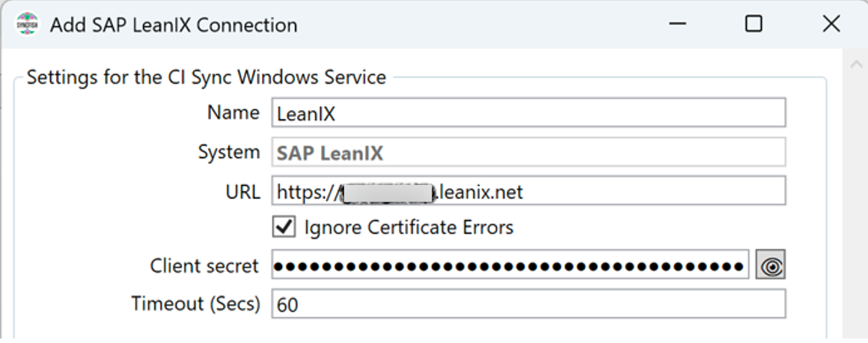Click the URL input field
Screen dimensions: 868x343
click(528, 191)
